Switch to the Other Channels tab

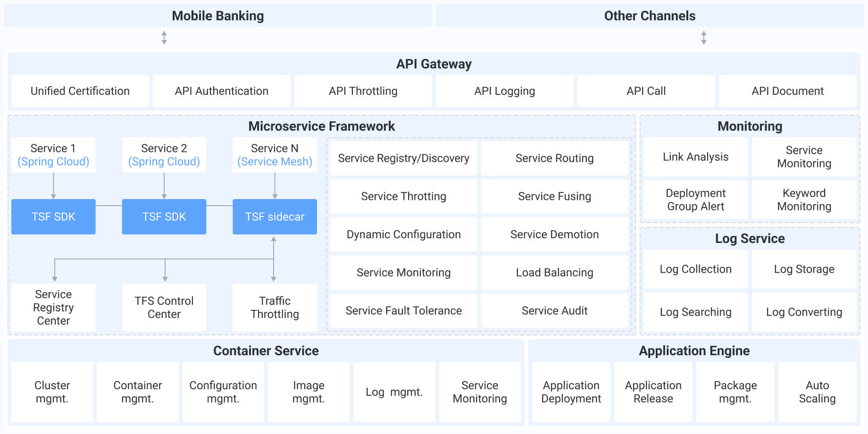point(650,16)
